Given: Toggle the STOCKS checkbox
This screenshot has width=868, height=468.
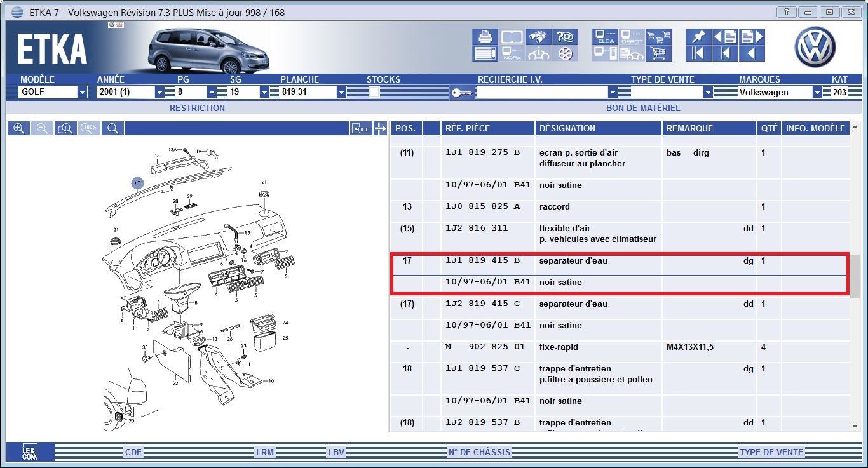Looking at the screenshot, I should tap(374, 92).
